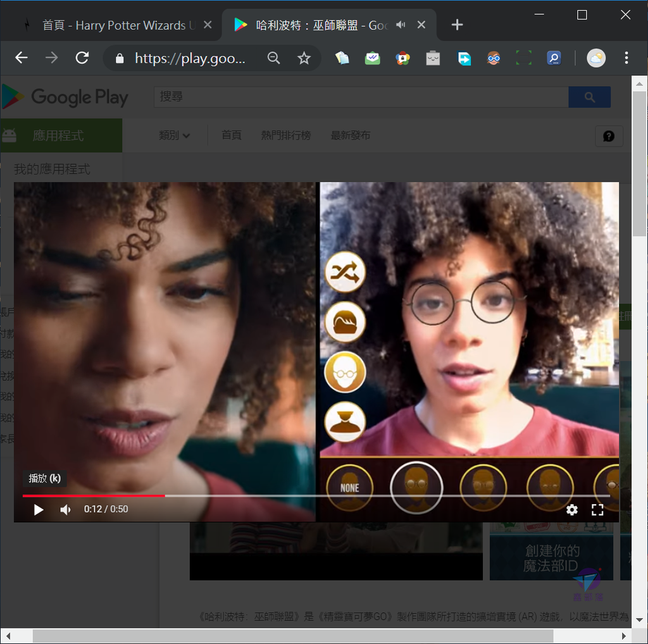Viewport: 648px width, 644px height.
Task: Mute the tab audio speaker icon
Action: coord(400,25)
